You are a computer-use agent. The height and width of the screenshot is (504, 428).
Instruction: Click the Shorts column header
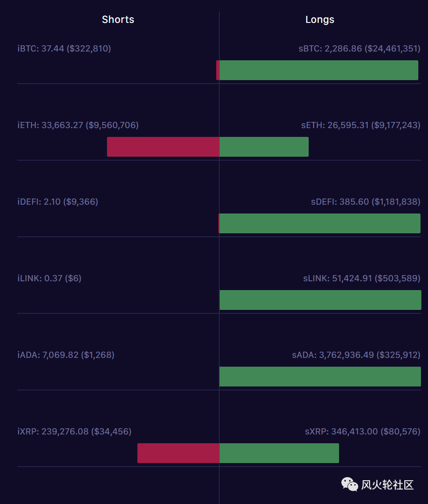point(118,20)
